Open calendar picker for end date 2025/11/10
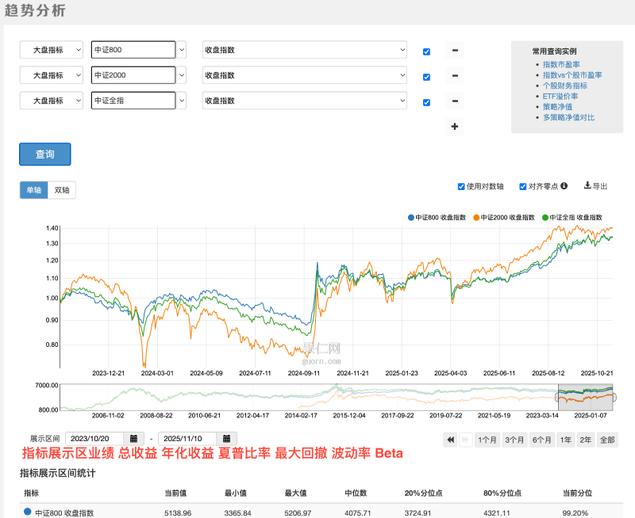The width and height of the screenshot is (635, 518). tap(228, 439)
